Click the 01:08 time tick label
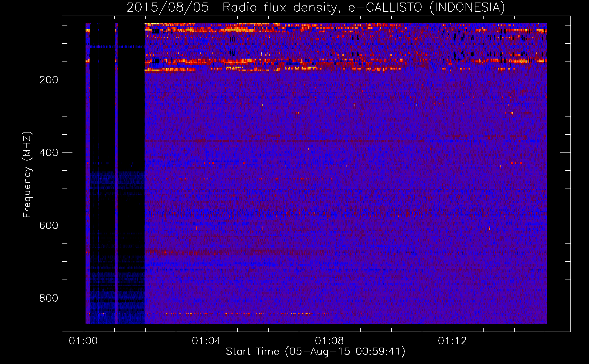The height and width of the screenshot is (364, 589). coord(329,341)
